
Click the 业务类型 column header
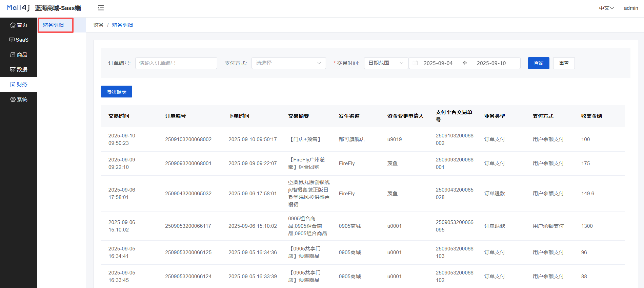click(495, 116)
